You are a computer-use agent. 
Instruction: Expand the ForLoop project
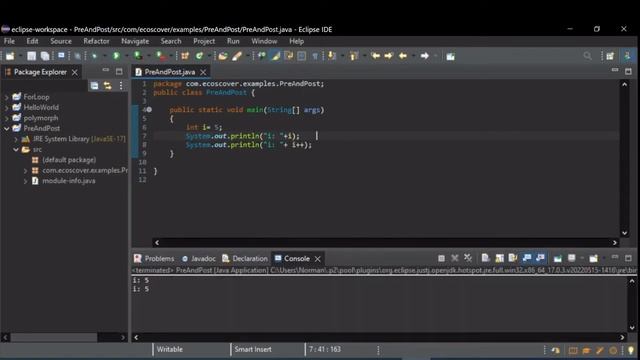pyautogui.click(x=7, y=97)
